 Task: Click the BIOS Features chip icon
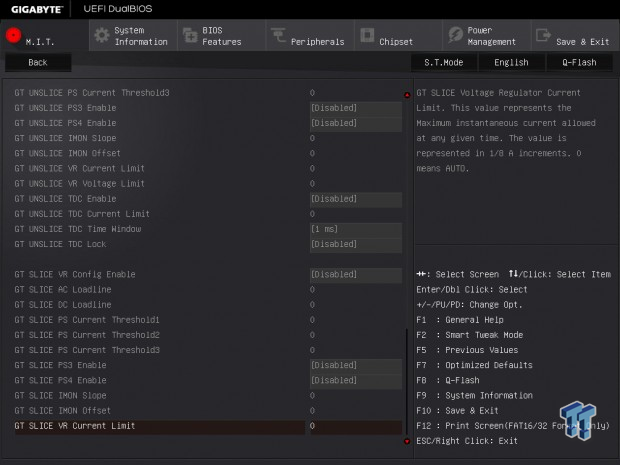pyautogui.click(x=190, y=36)
